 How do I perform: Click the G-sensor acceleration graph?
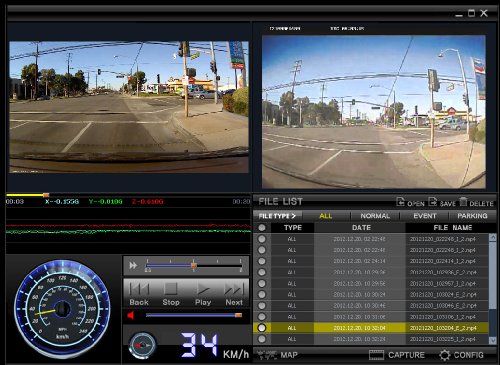tap(128, 230)
